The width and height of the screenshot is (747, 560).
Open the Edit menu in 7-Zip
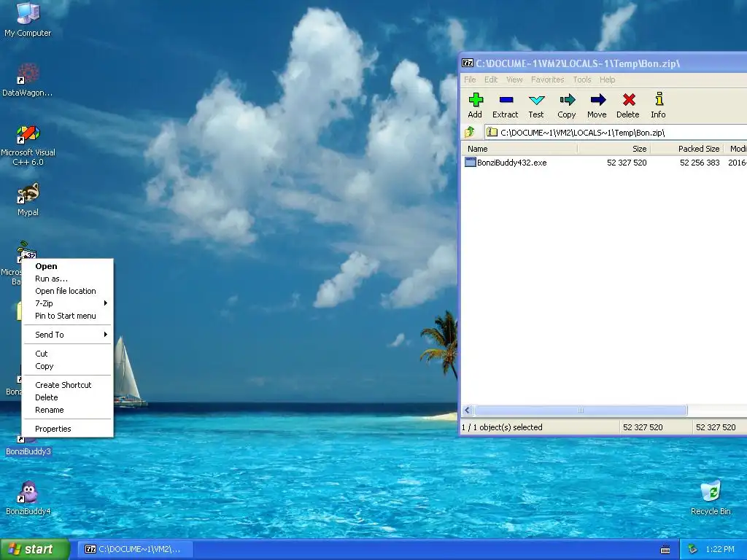[x=491, y=79]
